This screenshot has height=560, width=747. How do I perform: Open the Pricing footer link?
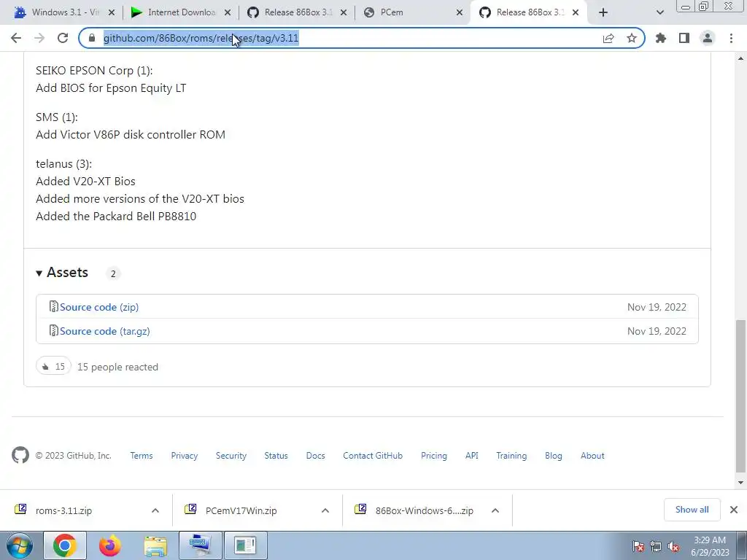click(x=434, y=456)
